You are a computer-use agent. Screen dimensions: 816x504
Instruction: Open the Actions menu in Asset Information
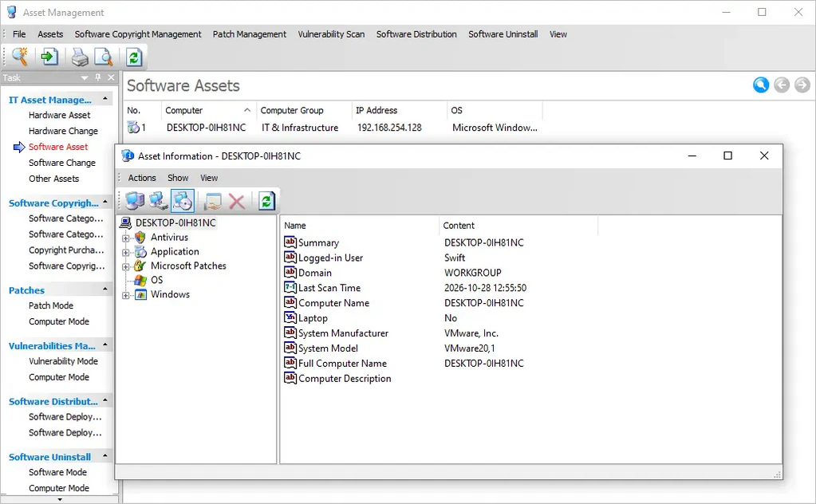pyautogui.click(x=142, y=178)
